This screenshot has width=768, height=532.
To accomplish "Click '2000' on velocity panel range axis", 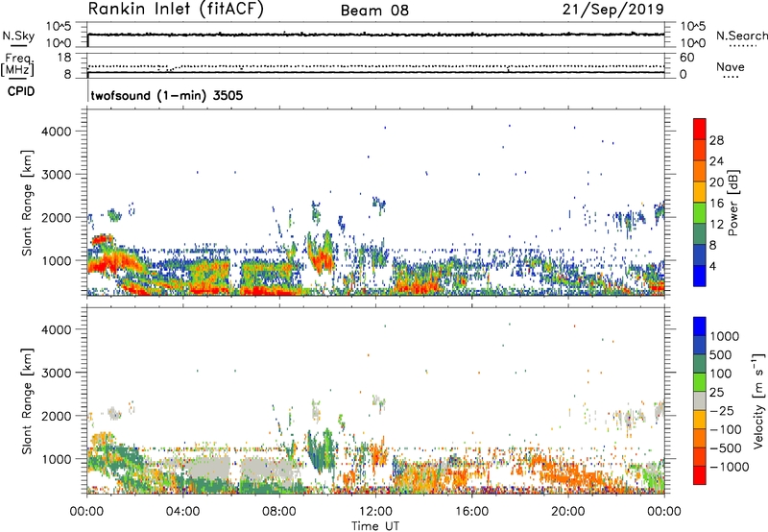I will point(57,416).
